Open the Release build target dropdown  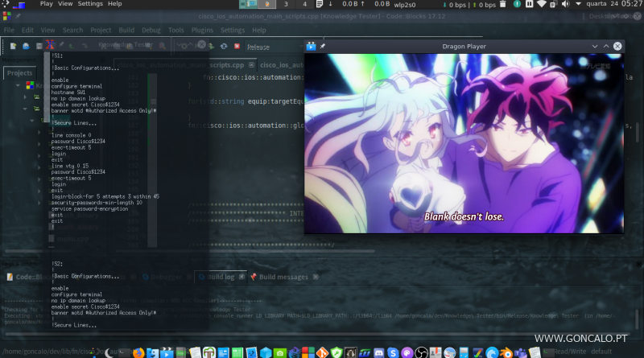[x=274, y=47]
